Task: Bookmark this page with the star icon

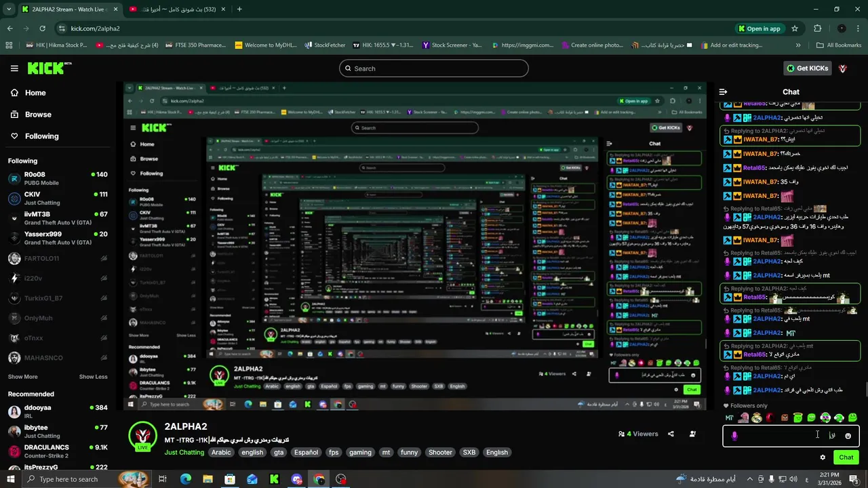Action: coord(795,28)
